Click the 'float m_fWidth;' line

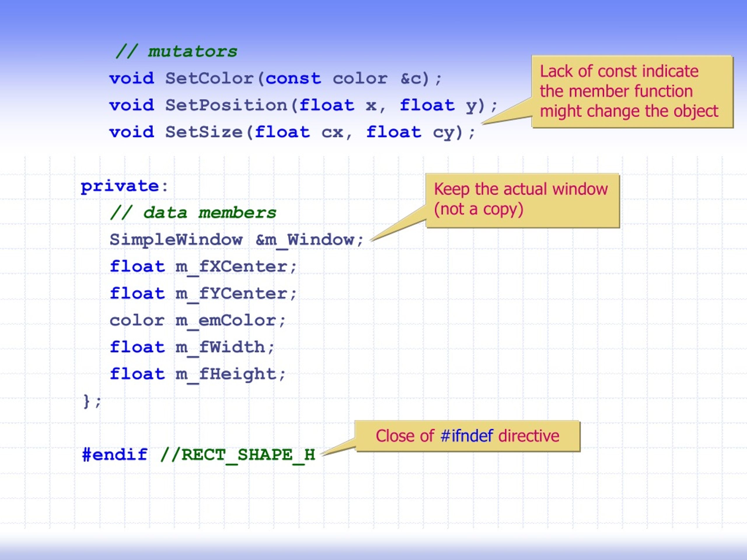tap(192, 348)
